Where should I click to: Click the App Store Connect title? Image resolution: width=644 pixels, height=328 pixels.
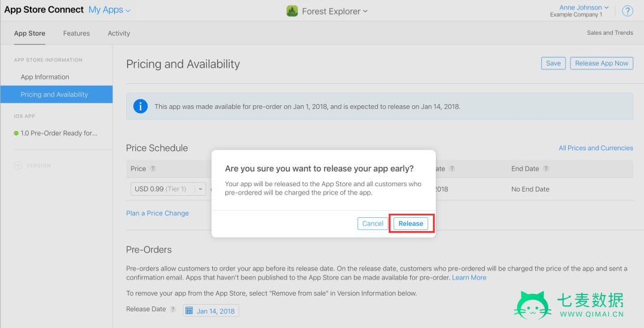[44, 10]
